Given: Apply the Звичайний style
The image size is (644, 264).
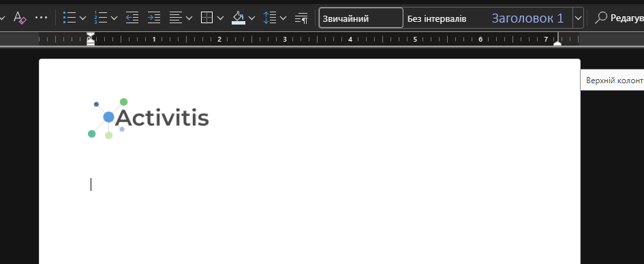Looking at the screenshot, I should pos(361,18).
